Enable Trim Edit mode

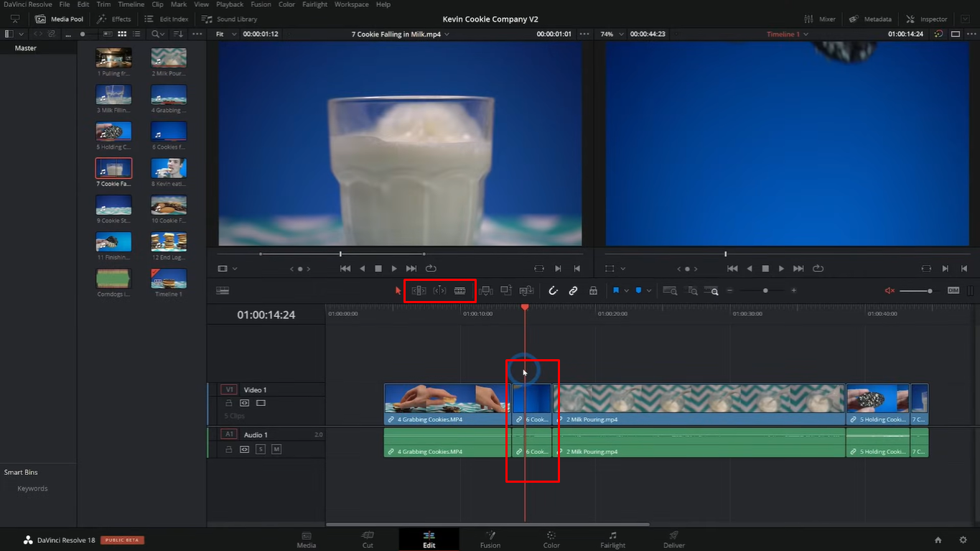(419, 290)
